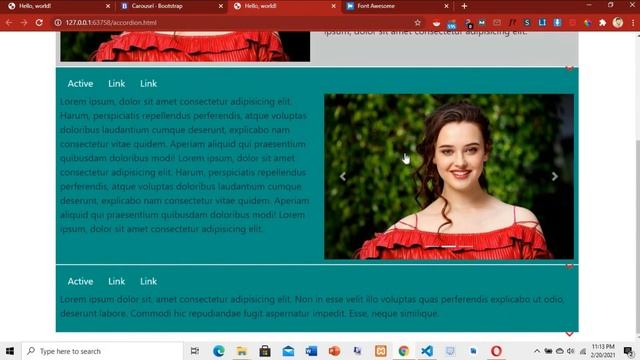View site information icon in address bar
Image resolution: width=640 pixels, height=360 pixels.
(x=58, y=23)
